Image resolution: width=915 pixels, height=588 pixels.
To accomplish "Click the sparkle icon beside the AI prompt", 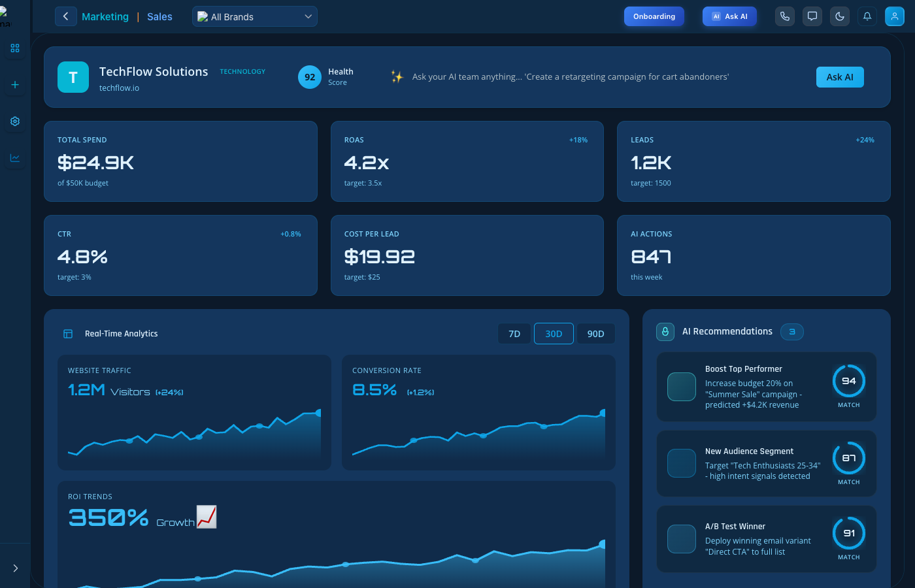I will (x=397, y=77).
